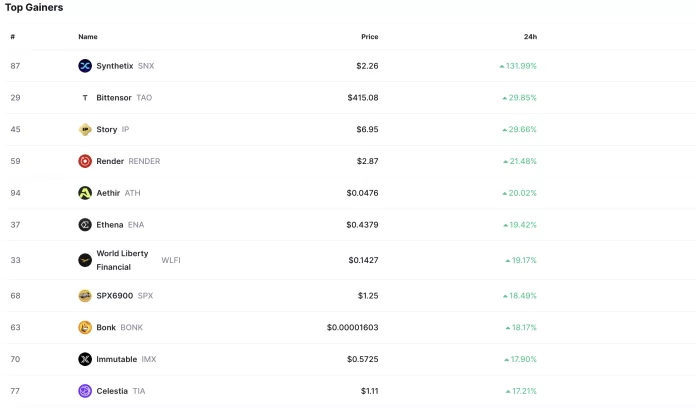
Task: Sort by the Name column header
Action: coord(88,37)
